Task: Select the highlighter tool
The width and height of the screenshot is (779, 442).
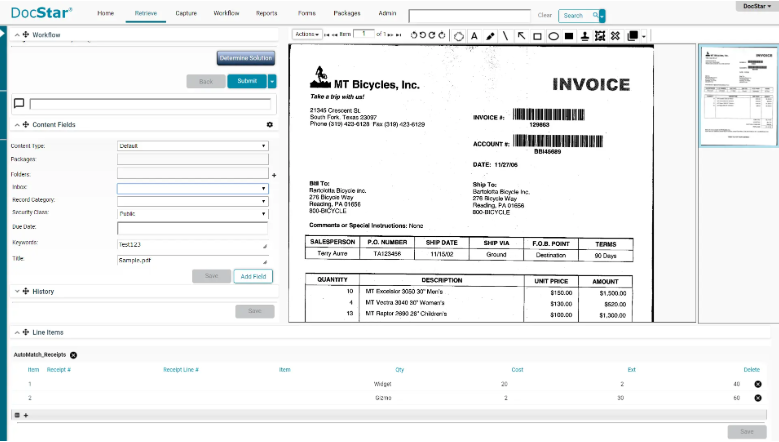Action: pyautogui.click(x=490, y=35)
